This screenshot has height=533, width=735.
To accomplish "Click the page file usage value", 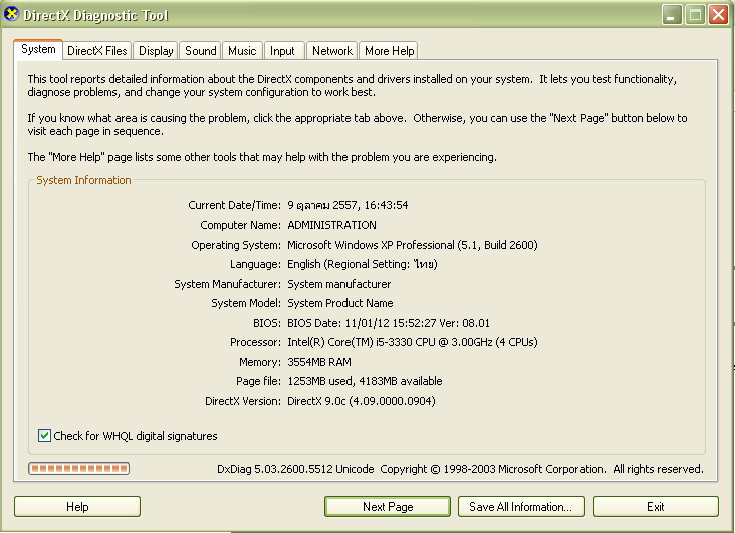I will (365, 381).
